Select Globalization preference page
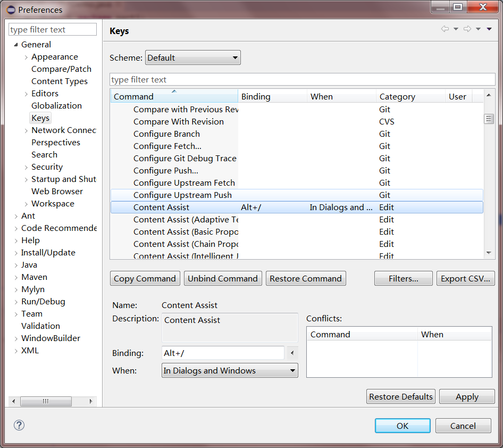 point(56,105)
